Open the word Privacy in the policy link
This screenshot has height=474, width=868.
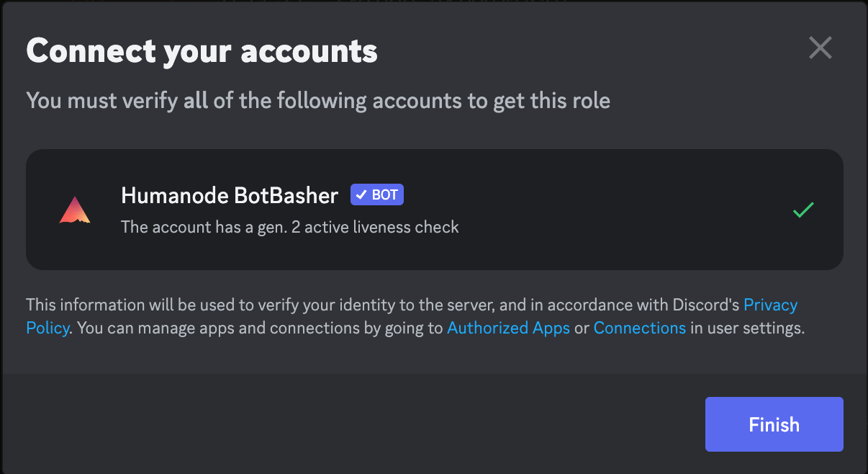(770, 305)
